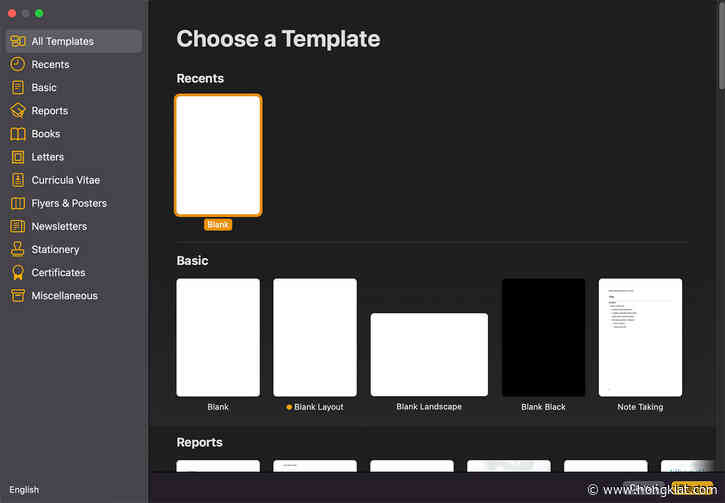
Task: Choose the Blank Black template
Action: point(543,337)
